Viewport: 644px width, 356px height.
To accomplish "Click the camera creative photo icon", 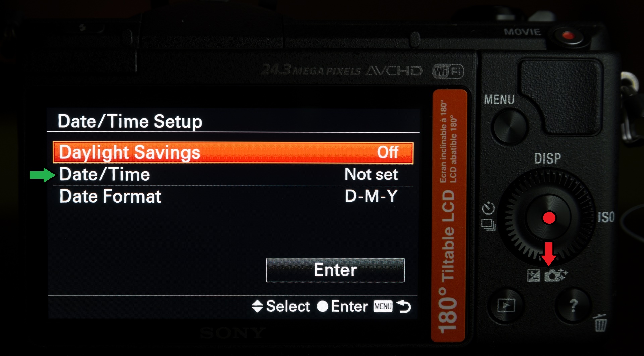I will tap(555, 275).
